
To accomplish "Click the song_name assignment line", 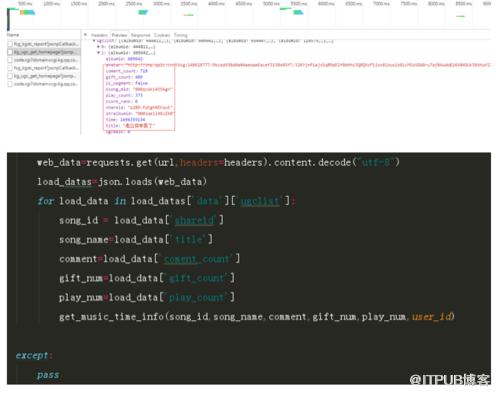I will point(136,240).
